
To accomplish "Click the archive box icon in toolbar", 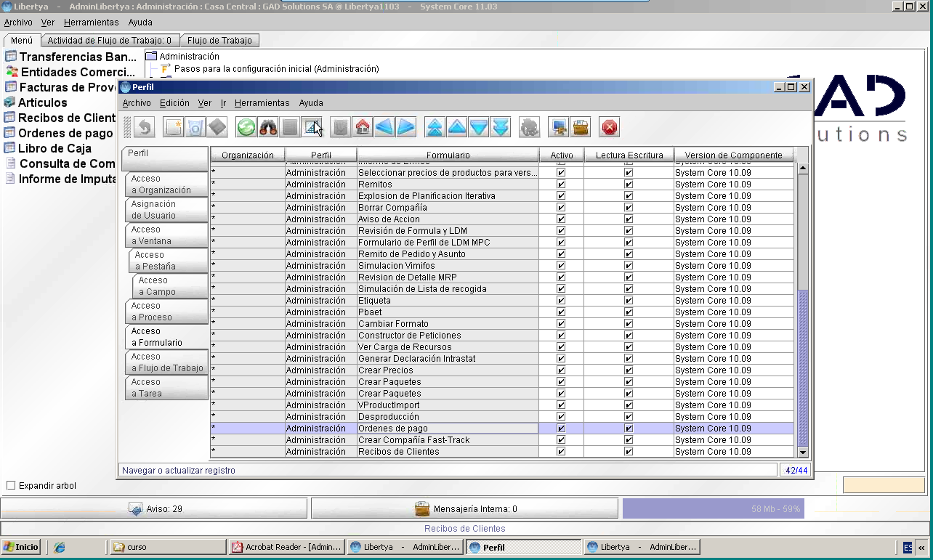I will (x=581, y=128).
